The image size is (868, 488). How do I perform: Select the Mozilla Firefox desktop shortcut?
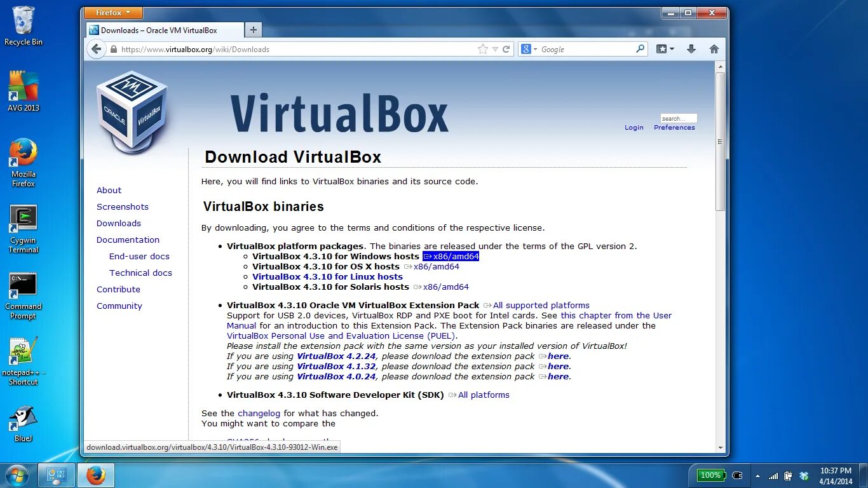24,163
